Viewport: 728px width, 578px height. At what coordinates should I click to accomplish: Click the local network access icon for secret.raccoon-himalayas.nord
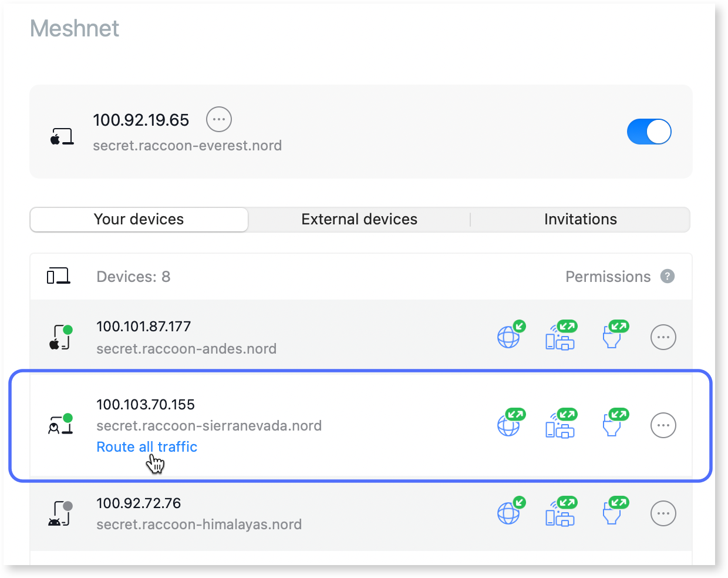click(x=561, y=512)
